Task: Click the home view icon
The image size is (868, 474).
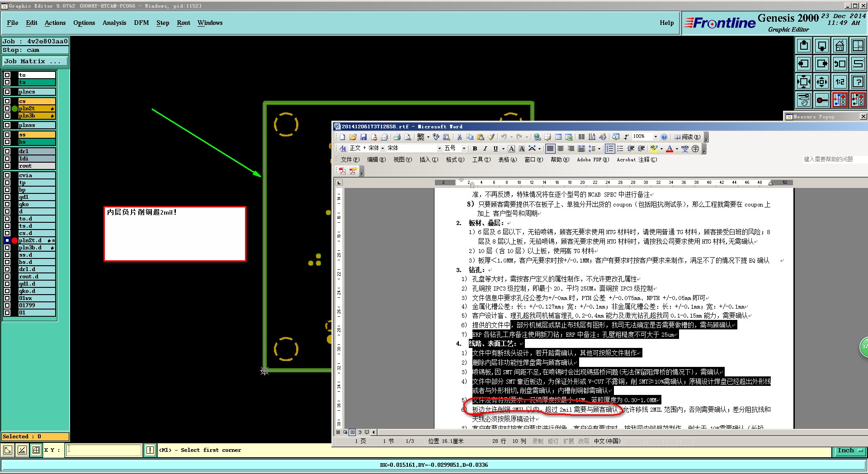Action: coord(840,46)
